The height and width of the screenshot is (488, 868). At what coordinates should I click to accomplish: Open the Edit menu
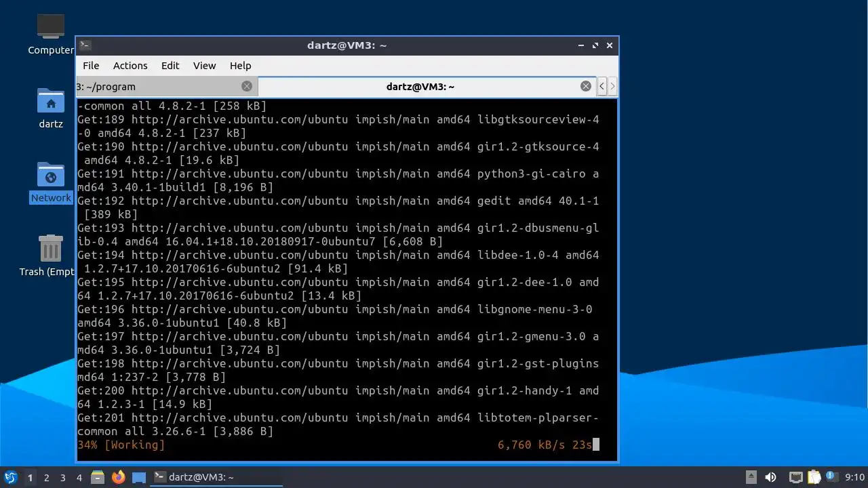(170, 66)
